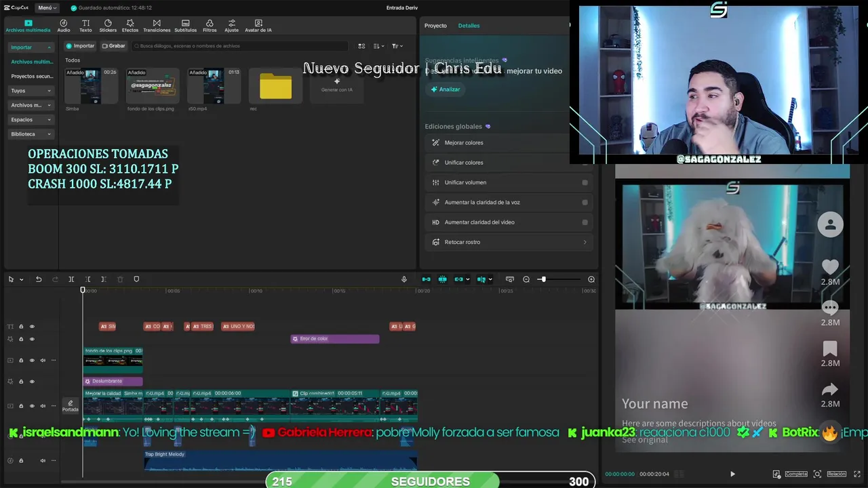Click the redo arrow in timeline toolbar

coord(55,279)
